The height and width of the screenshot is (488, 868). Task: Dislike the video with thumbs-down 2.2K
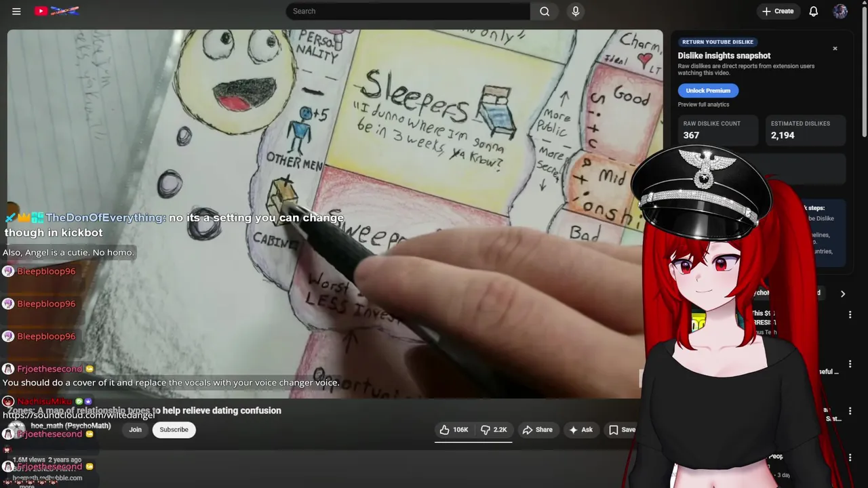(x=494, y=430)
